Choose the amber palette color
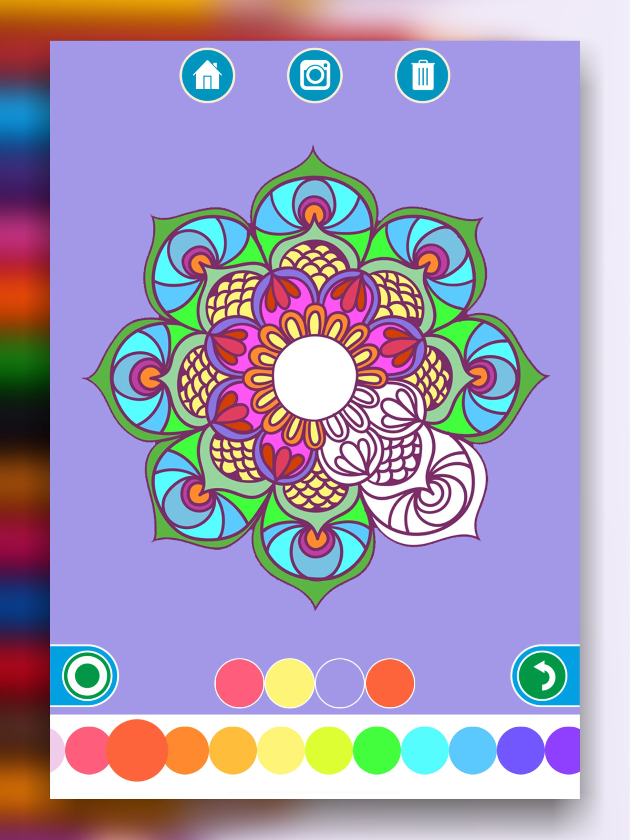The height and width of the screenshot is (840, 630). tap(233, 751)
